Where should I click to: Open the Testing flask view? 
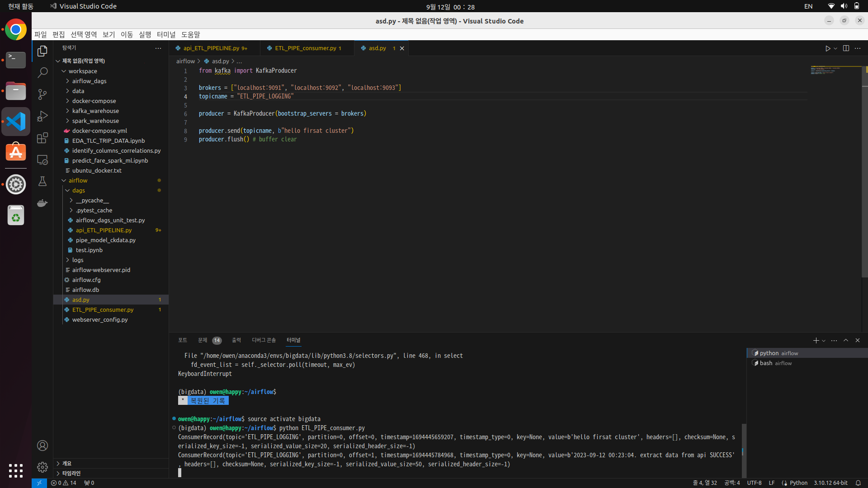pyautogui.click(x=42, y=181)
